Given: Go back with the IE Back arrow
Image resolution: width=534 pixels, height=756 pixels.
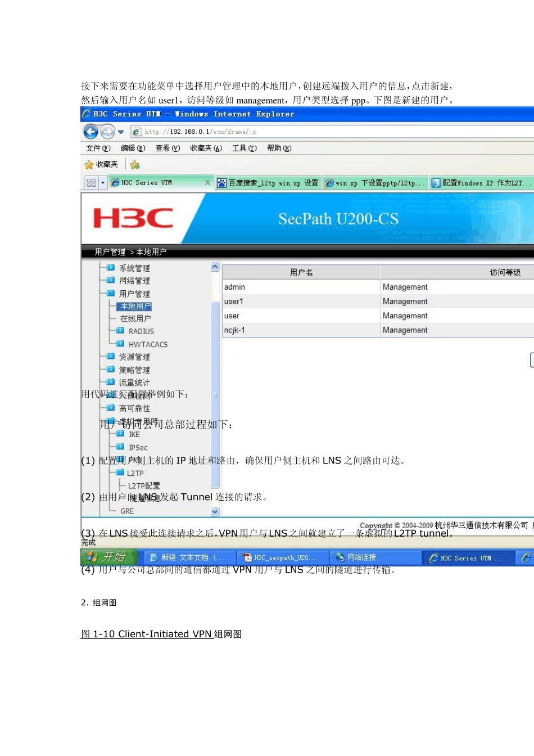Looking at the screenshot, I should [x=90, y=132].
